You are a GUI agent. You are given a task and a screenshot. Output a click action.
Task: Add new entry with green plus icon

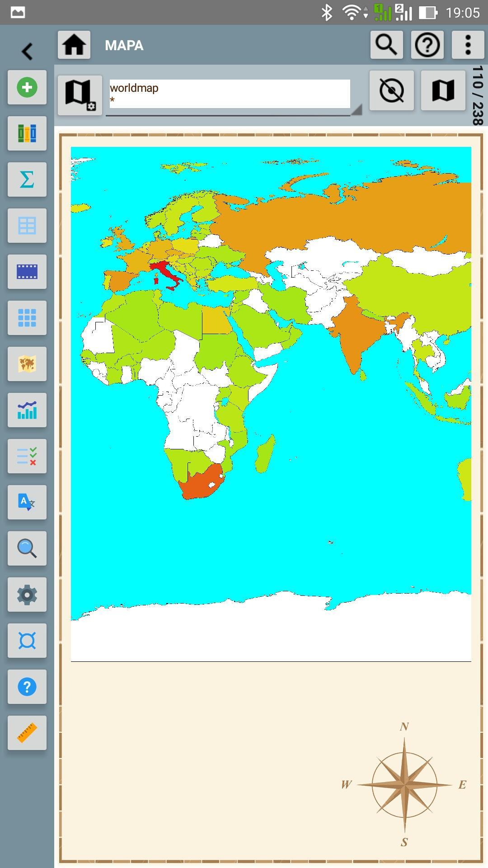(27, 87)
